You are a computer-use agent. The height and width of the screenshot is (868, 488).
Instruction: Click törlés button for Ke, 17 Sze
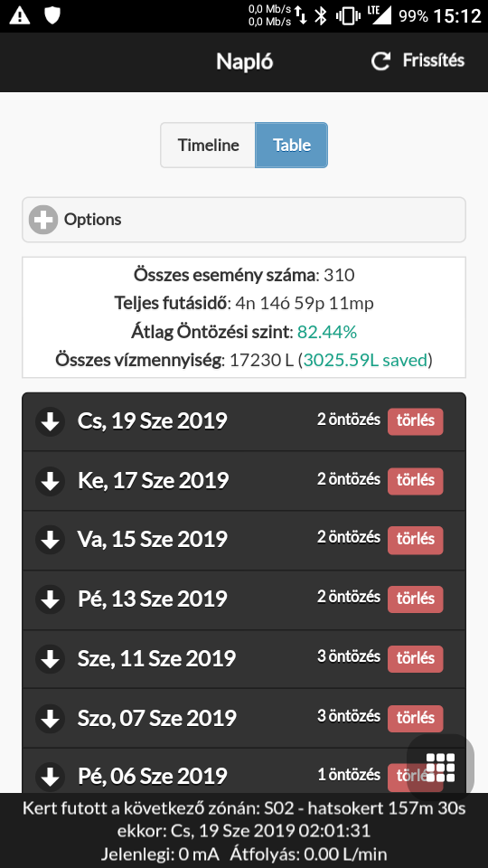coord(416,481)
